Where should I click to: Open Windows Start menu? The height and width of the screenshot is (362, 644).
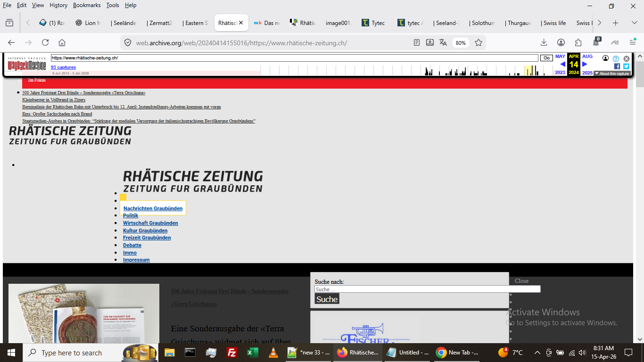coord(11,353)
